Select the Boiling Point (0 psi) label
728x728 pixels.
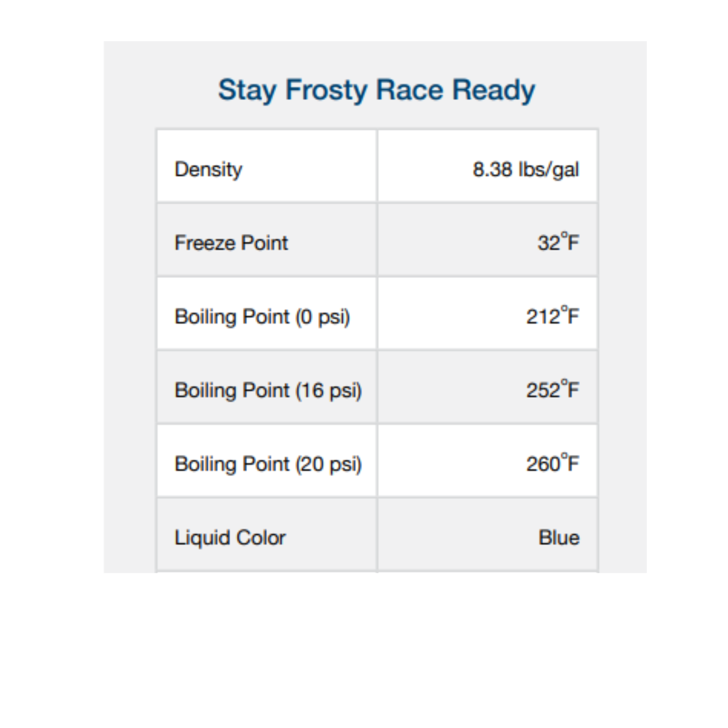point(262,317)
